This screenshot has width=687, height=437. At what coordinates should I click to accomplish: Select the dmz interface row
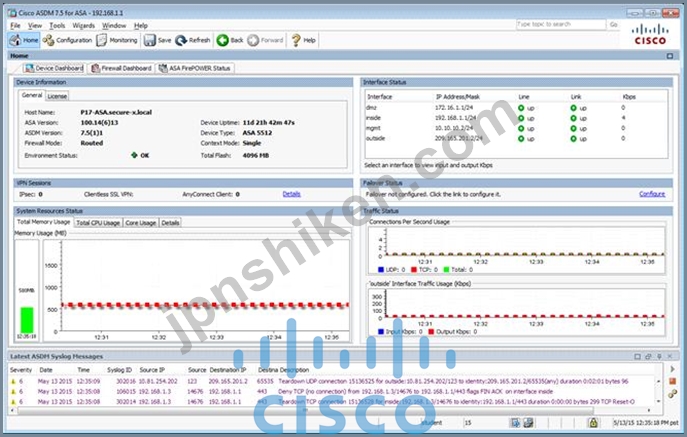[x=516, y=107]
